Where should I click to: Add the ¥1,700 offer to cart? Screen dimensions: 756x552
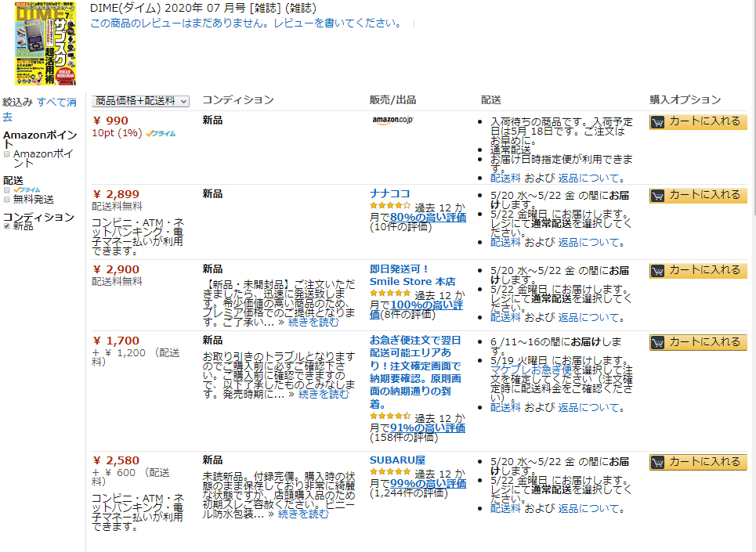coord(698,342)
